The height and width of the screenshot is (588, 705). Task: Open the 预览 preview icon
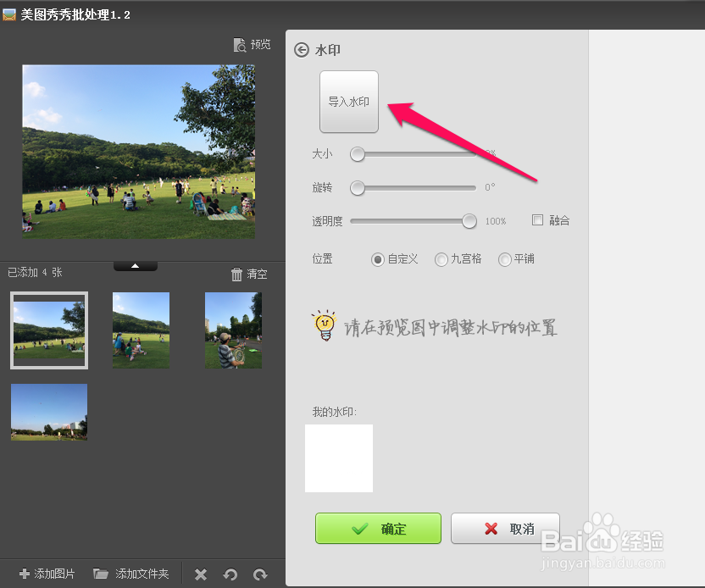pyautogui.click(x=240, y=45)
